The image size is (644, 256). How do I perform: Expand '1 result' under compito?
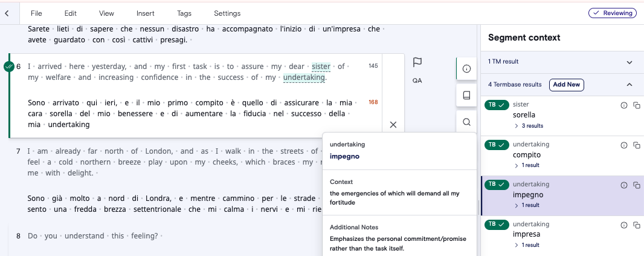[527, 165]
